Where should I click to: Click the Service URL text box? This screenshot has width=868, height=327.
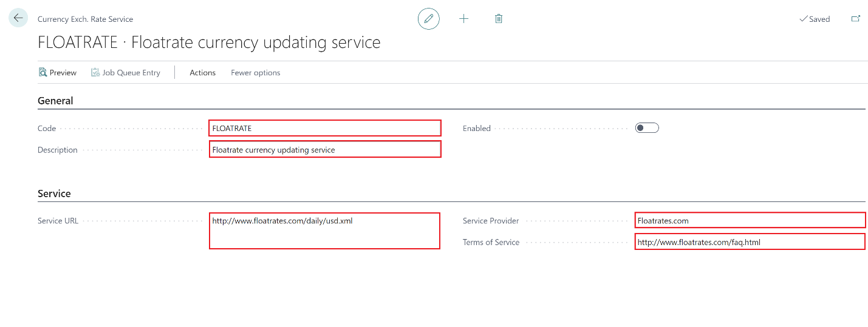[324, 231]
